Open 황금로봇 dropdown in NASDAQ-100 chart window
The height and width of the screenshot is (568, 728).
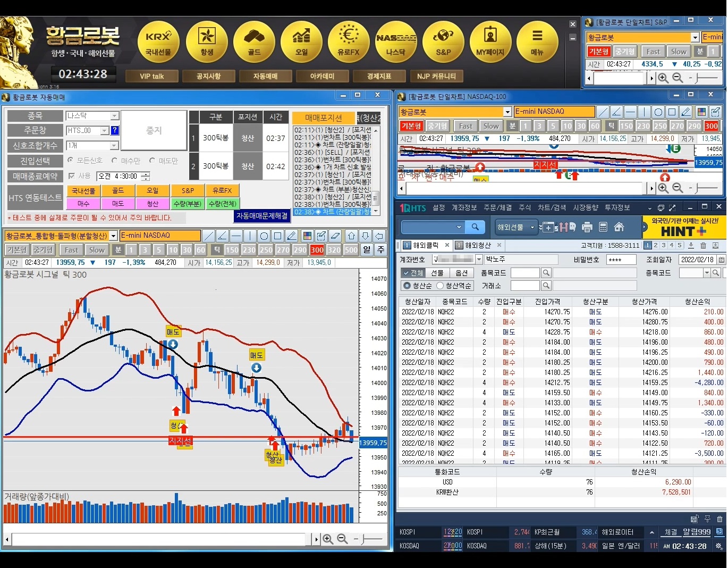(x=507, y=112)
